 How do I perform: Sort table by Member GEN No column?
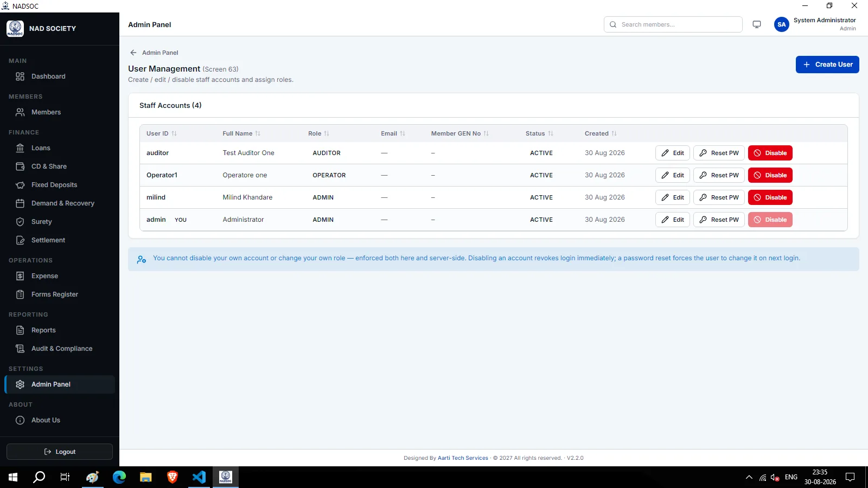coord(460,133)
